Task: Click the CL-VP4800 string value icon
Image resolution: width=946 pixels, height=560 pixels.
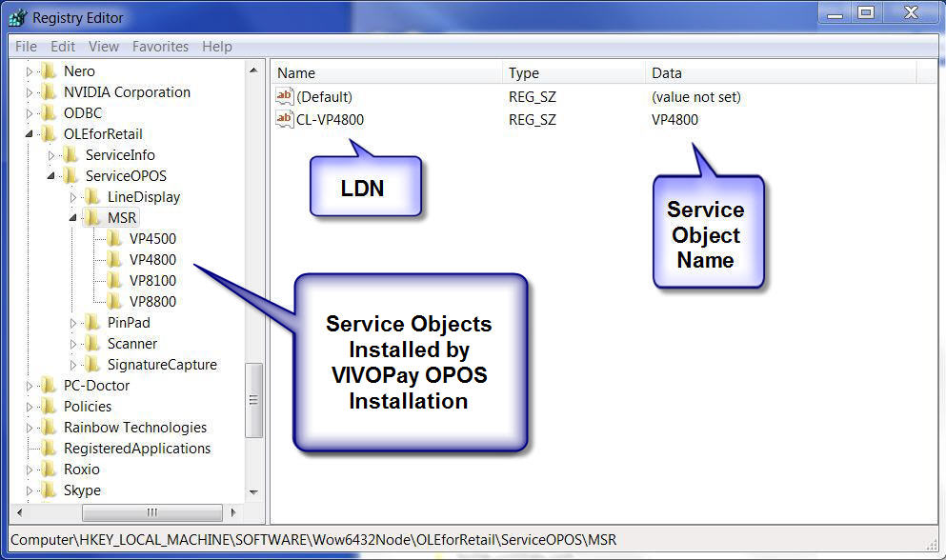Action: pos(284,119)
